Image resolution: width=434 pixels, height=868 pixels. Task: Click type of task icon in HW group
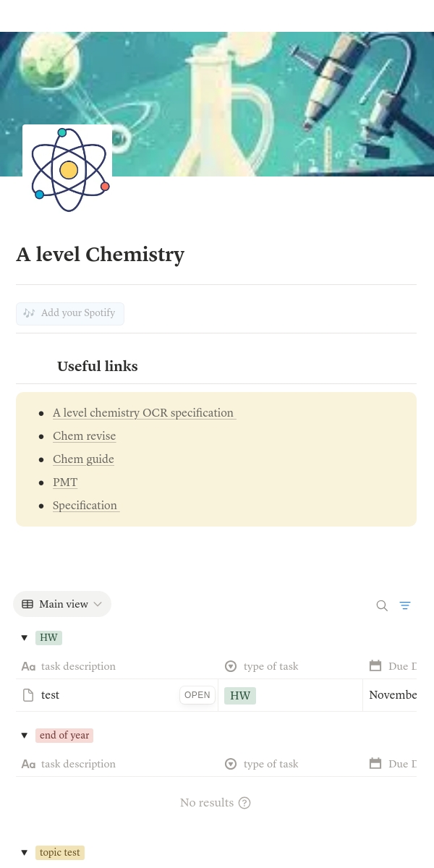click(231, 666)
